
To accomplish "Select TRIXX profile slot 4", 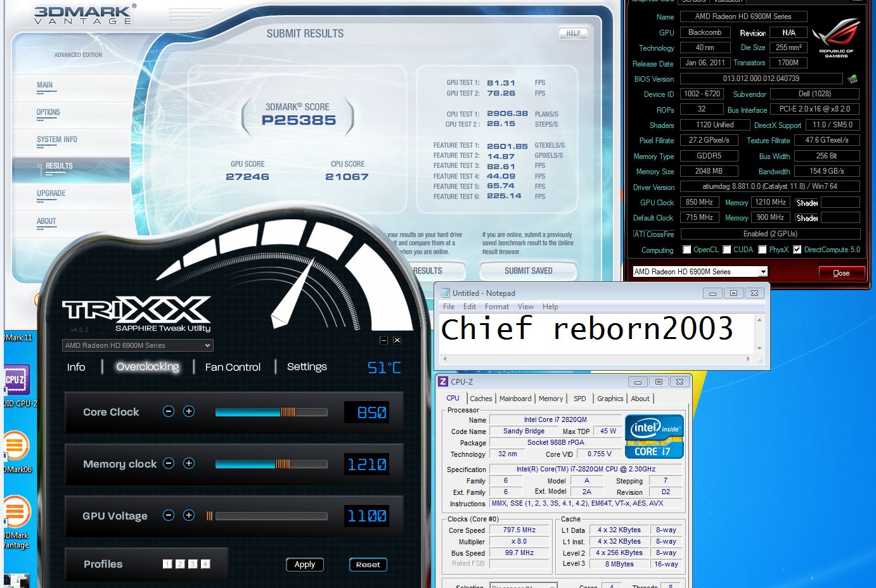I will coord(205,564).
